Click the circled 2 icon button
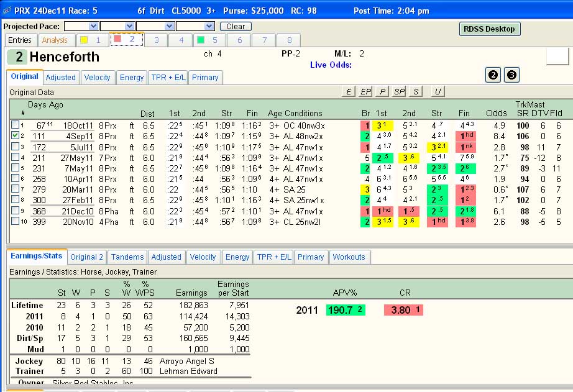 pyautogui.click(x=493, y=75)
